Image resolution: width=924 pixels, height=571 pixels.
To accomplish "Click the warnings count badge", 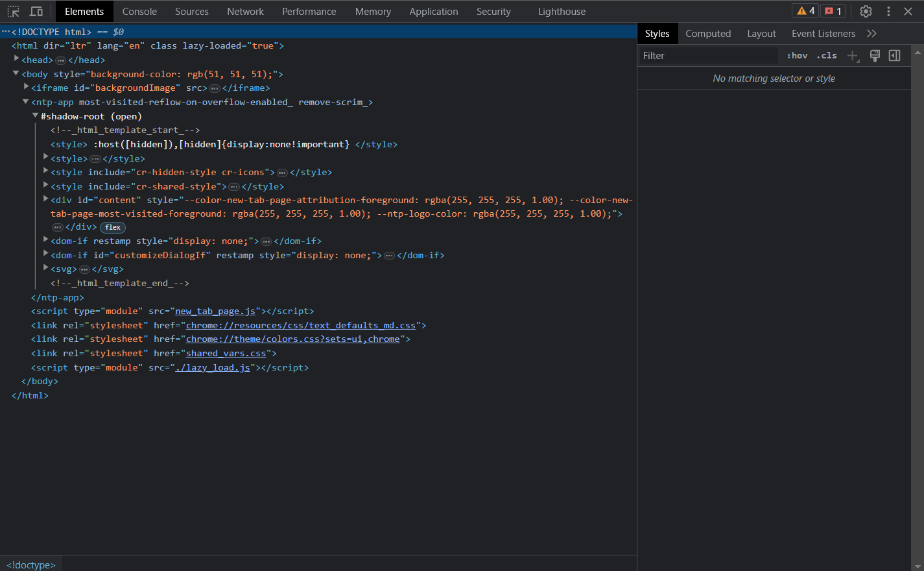I will click(805, 11).
